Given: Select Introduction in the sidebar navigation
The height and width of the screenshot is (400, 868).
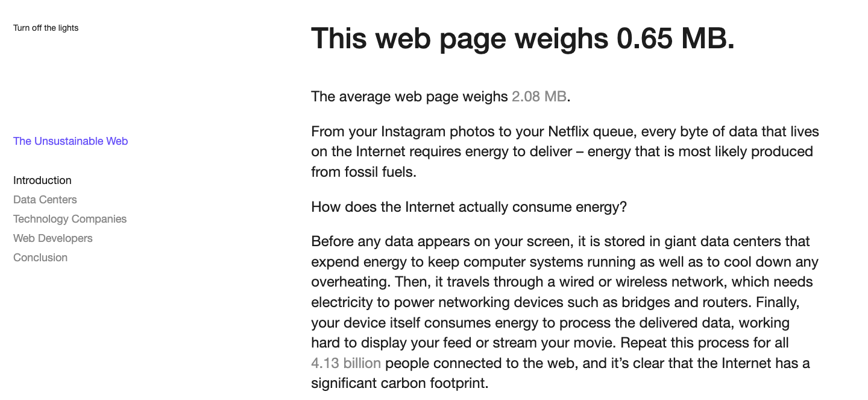Looking at the screenshot, I should 42,180.
